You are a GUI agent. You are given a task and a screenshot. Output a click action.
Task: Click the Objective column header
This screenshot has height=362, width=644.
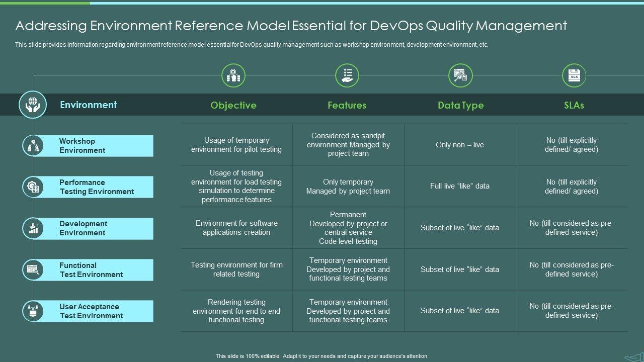click(x=233, y=105)
